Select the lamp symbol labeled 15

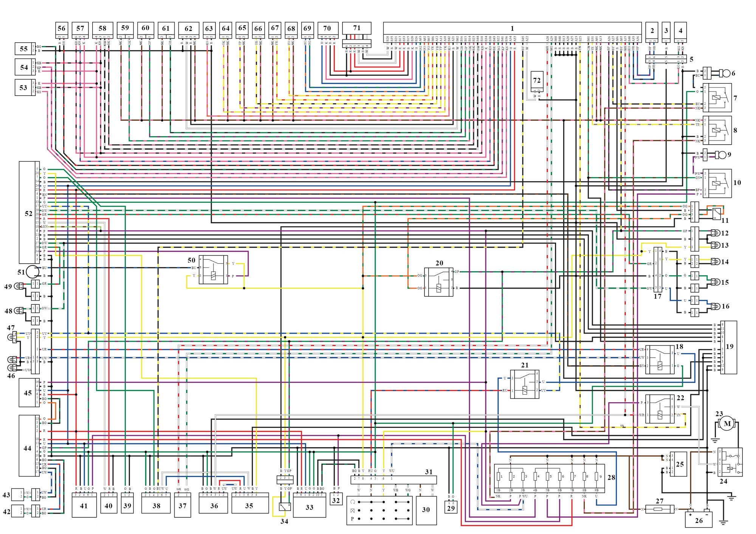715,282
